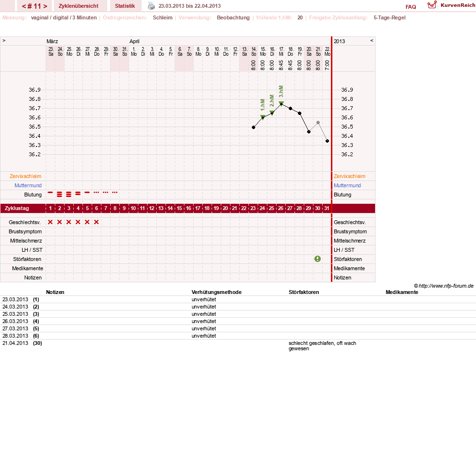
Task: Open the cycle #11 navigation tab
Action: click(34, 6)
